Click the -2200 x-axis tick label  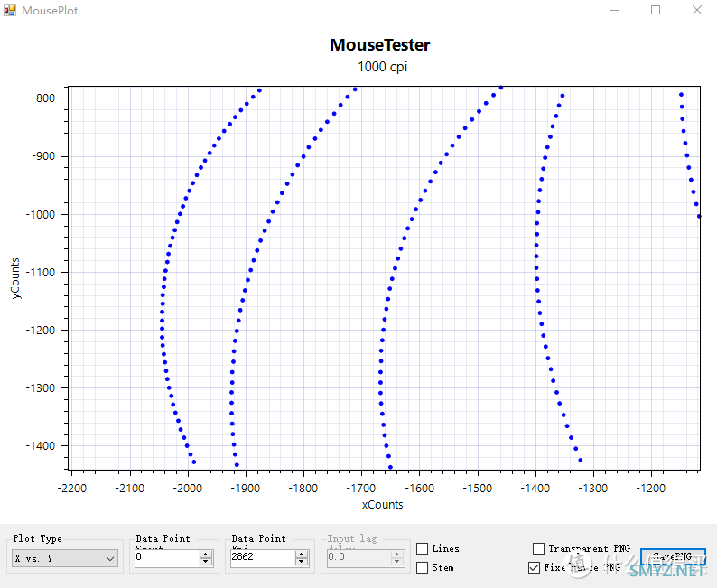pyautogui.click(x=72, y=489)
